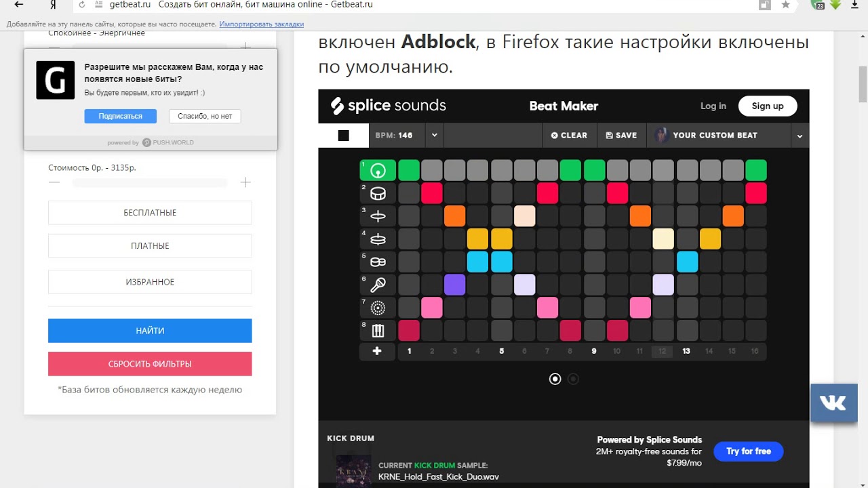The height and width of the screenshot is (488, 868).
Task: Click step number 9 under the grid
Action: click(593, 351)
